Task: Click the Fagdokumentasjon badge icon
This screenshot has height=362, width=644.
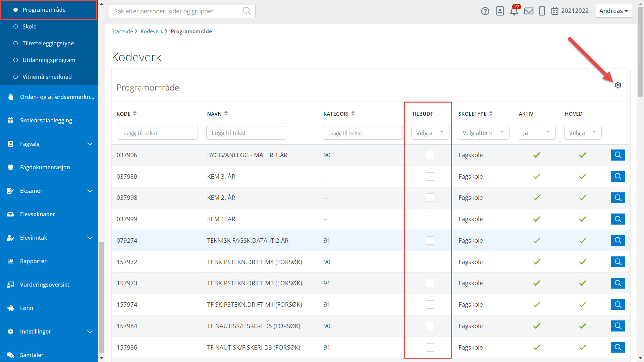Action: [x=11, y=167]
